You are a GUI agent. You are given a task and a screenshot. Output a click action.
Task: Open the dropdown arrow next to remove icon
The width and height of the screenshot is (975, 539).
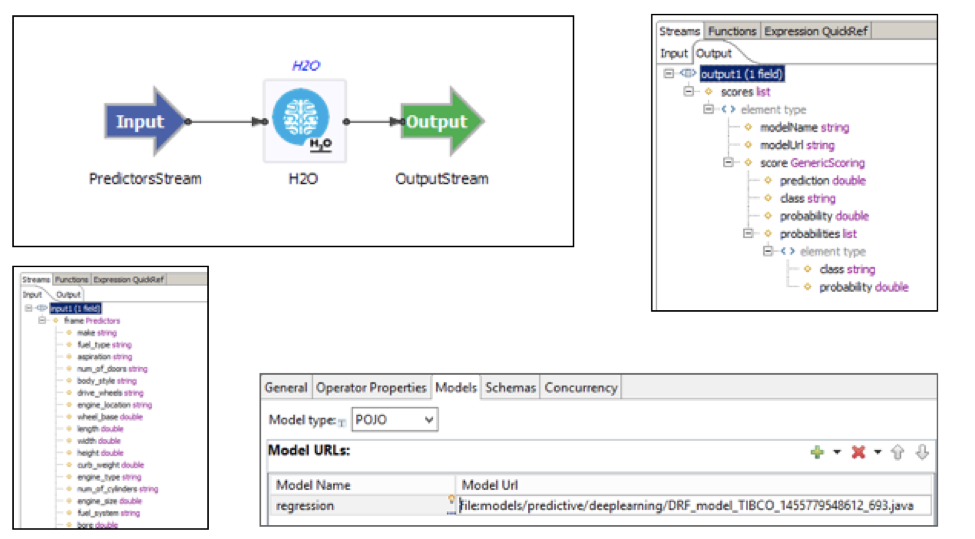(x=876, y=453)
